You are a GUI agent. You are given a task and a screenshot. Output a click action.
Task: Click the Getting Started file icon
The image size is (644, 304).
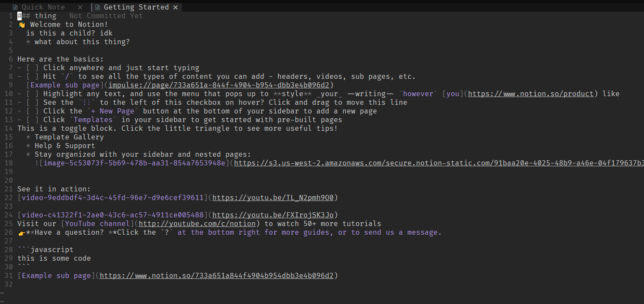click(98, 7)
